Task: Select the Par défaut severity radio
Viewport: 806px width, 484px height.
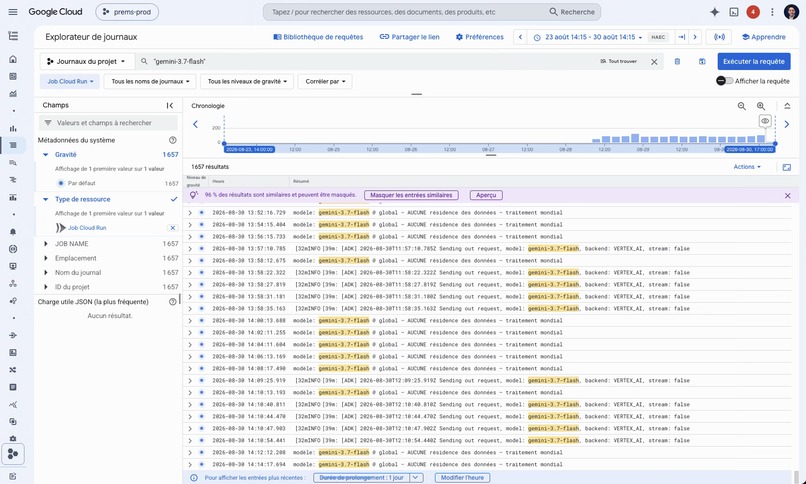Action: 61,183
